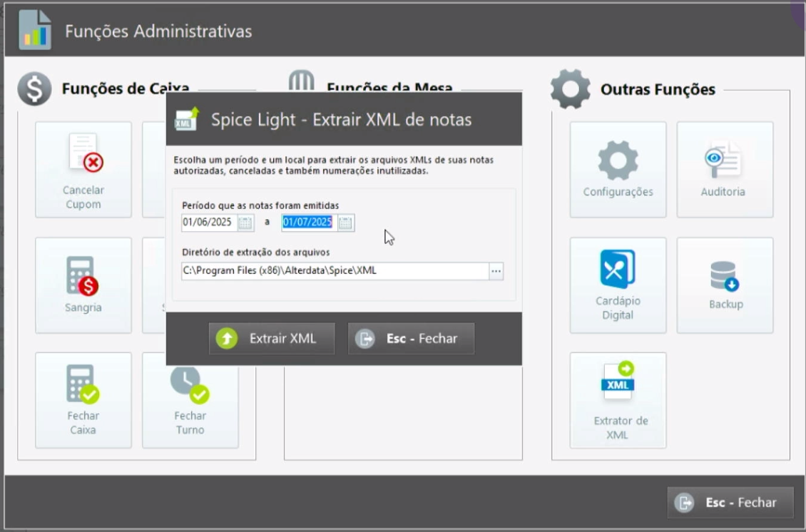The height and width of the screenshot is (532, 806).
Task: Open Auditoria
Action: 725,170
